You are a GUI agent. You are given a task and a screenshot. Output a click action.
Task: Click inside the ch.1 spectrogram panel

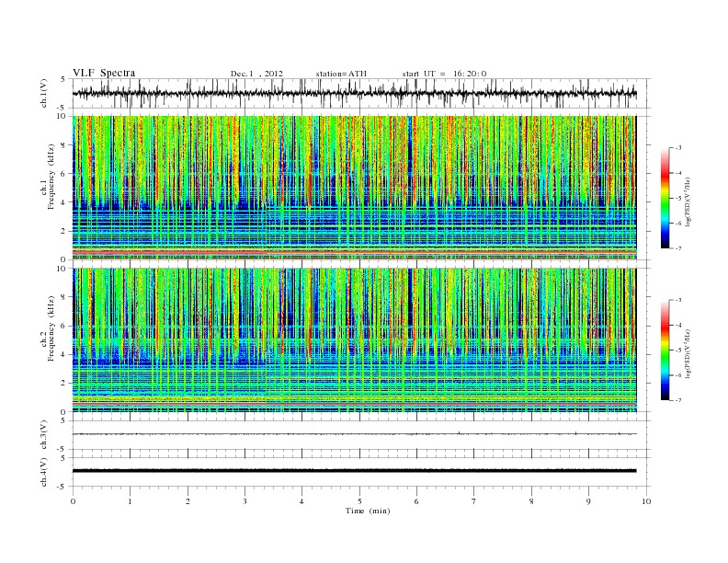(x=354, y=188)
